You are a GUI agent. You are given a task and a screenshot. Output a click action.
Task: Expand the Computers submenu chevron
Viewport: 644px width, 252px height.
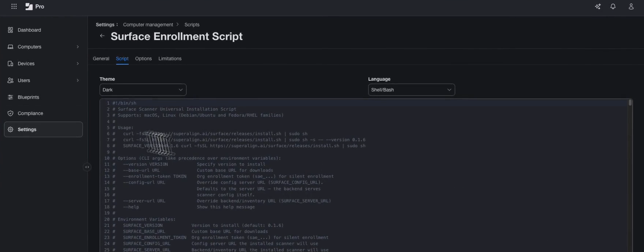coord(78,47)
